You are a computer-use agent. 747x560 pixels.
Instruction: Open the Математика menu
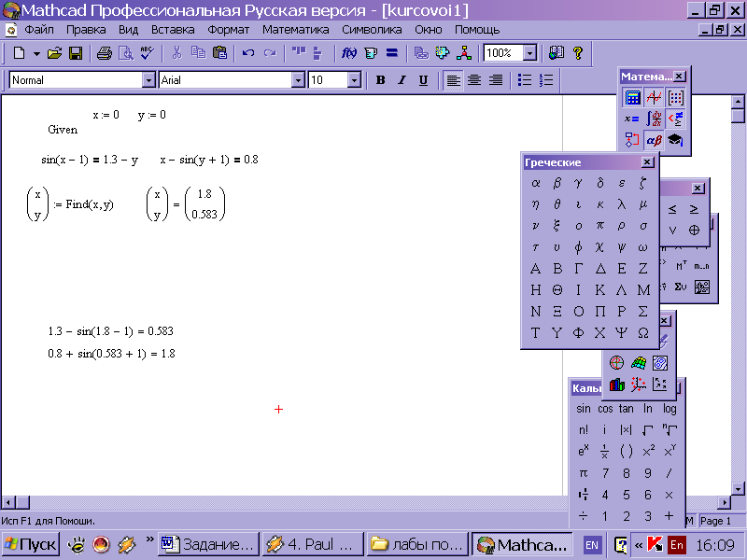click(x=295, y=30)
